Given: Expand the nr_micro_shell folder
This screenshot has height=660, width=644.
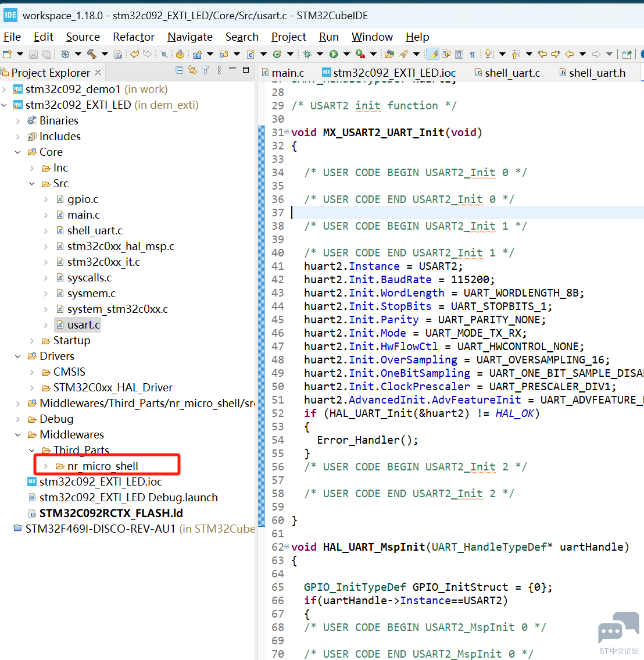Looking at the screenshot, I should (x=46, y=466).
